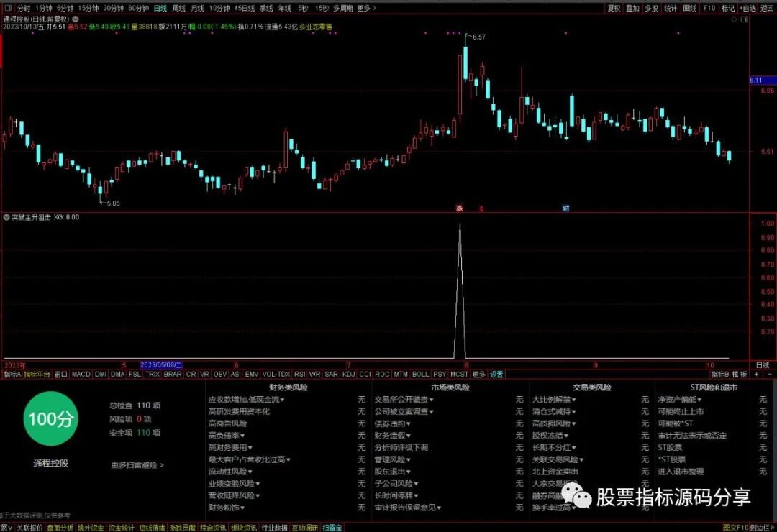Click the green 100分 score circle
The image size is (777, 532).
(x=50, y=418)
